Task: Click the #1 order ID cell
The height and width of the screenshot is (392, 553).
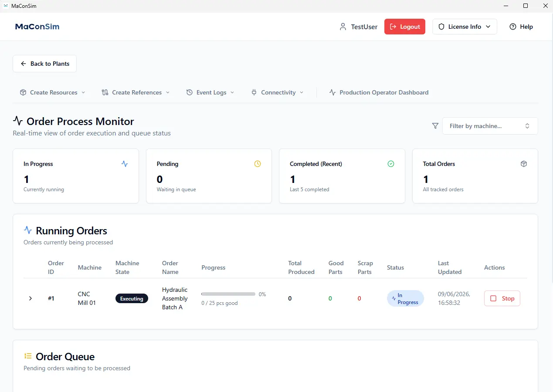Action: tap(51, 298)
